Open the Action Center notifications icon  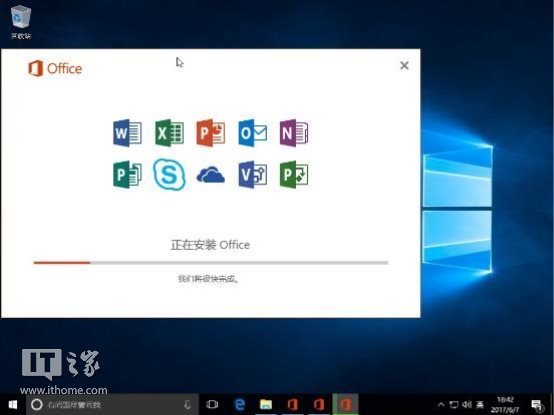537,405
